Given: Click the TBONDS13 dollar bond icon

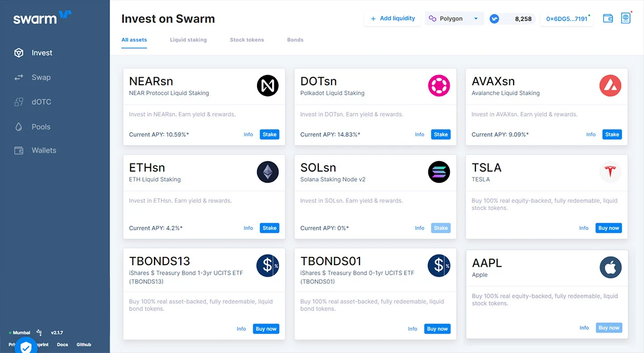Looking at the screenshot, I should pyautogui.click(x=268, y=266).
